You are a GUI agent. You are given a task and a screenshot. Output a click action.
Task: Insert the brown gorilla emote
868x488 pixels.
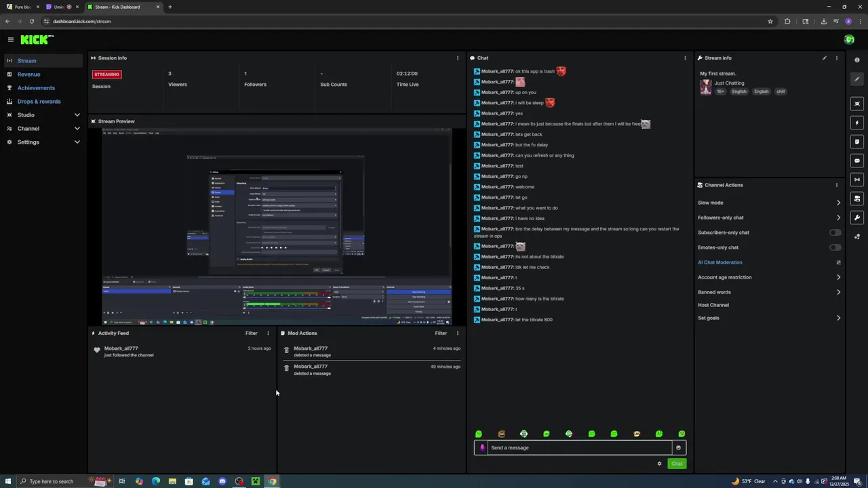501,434
